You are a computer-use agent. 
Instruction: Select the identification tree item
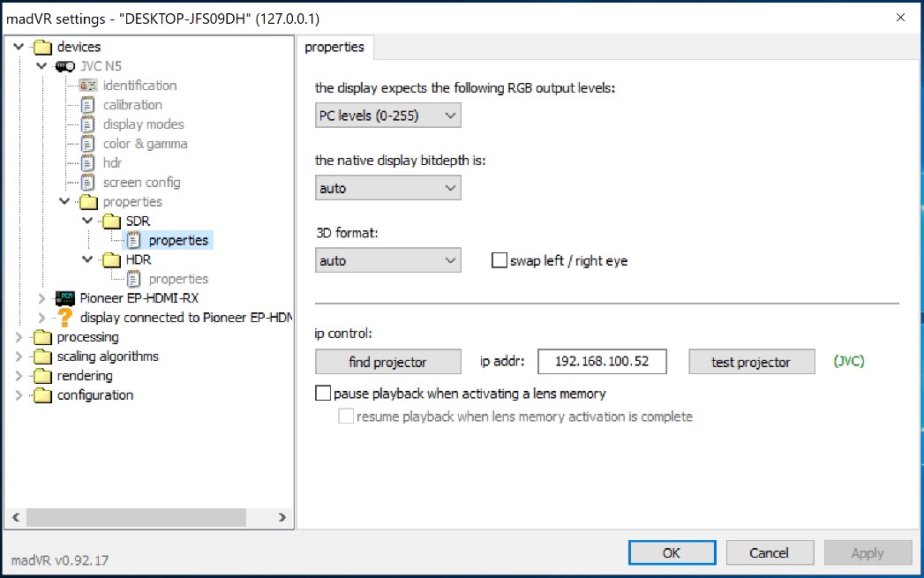[x=139, y=86]
